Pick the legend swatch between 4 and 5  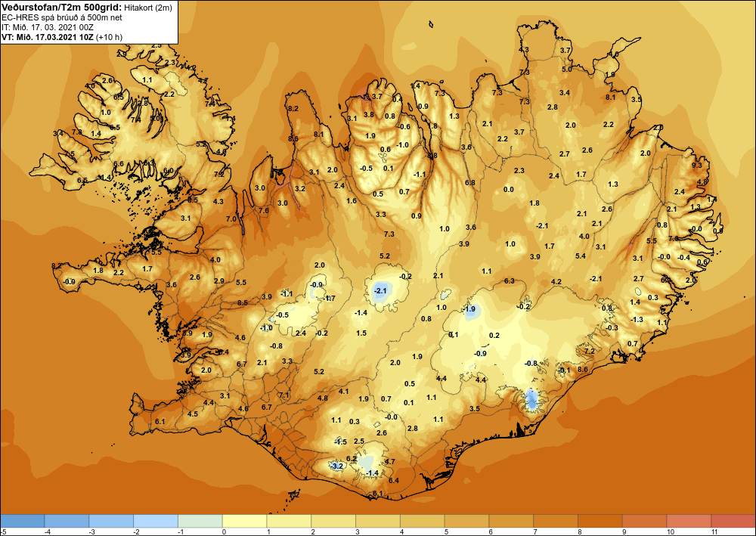click(423, 521)
